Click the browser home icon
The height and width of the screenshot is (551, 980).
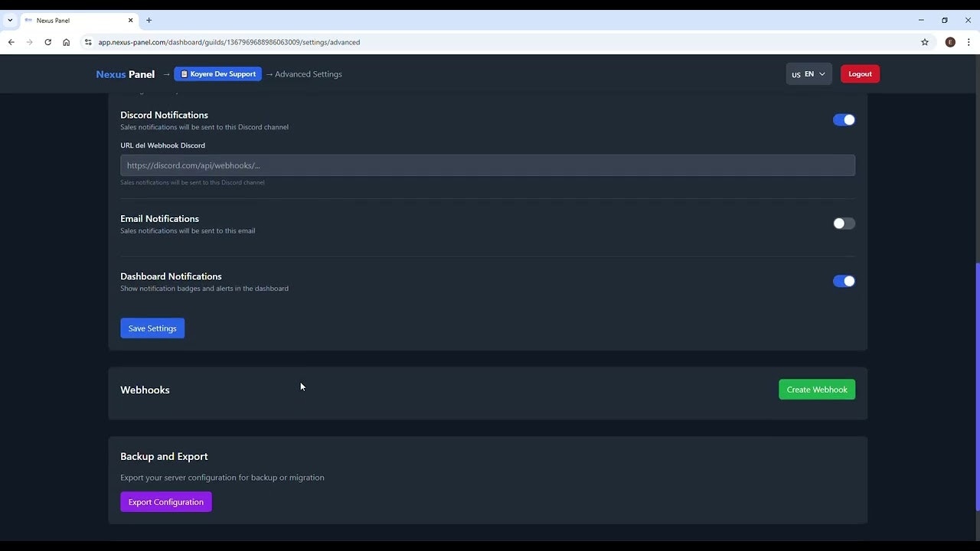point(67,42)
